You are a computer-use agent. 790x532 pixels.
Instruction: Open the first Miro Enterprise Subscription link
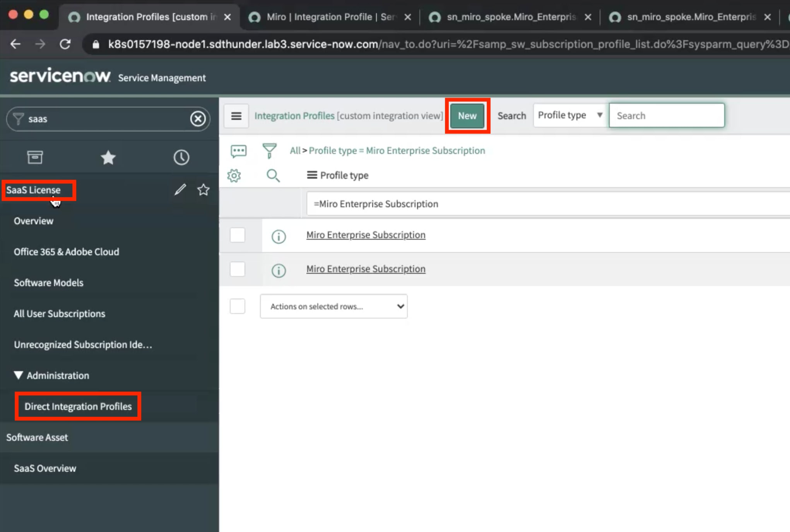coord(366,235)
